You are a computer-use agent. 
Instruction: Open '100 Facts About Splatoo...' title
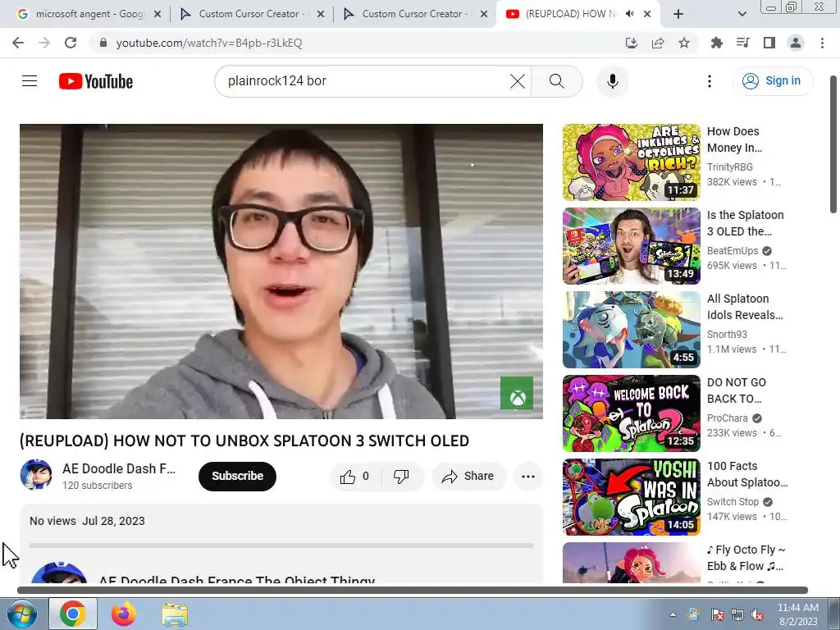747,474
